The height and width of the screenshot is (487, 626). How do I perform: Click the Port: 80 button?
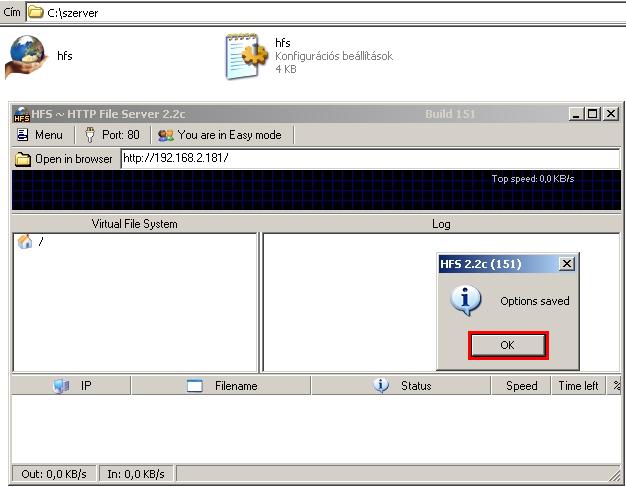click(x=112, y=135)
